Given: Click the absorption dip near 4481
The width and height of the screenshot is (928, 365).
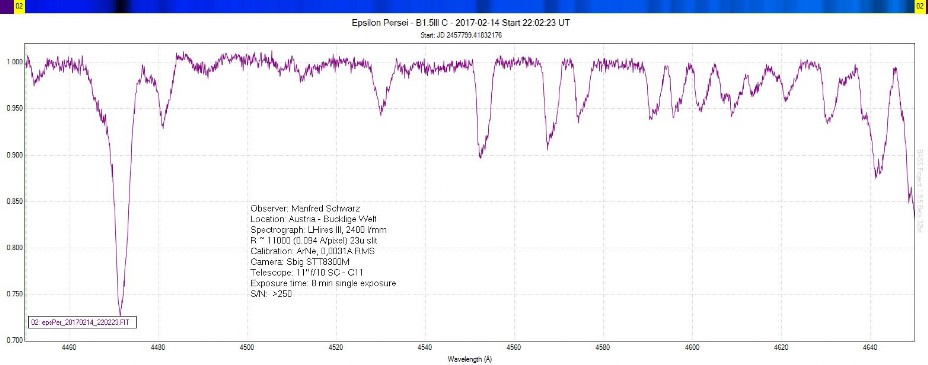Looking at the screenshot, I should [x=163, y=125].
